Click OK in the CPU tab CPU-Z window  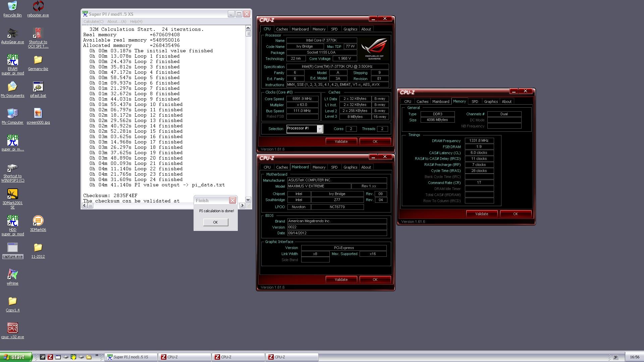click(x=375, y=141)
